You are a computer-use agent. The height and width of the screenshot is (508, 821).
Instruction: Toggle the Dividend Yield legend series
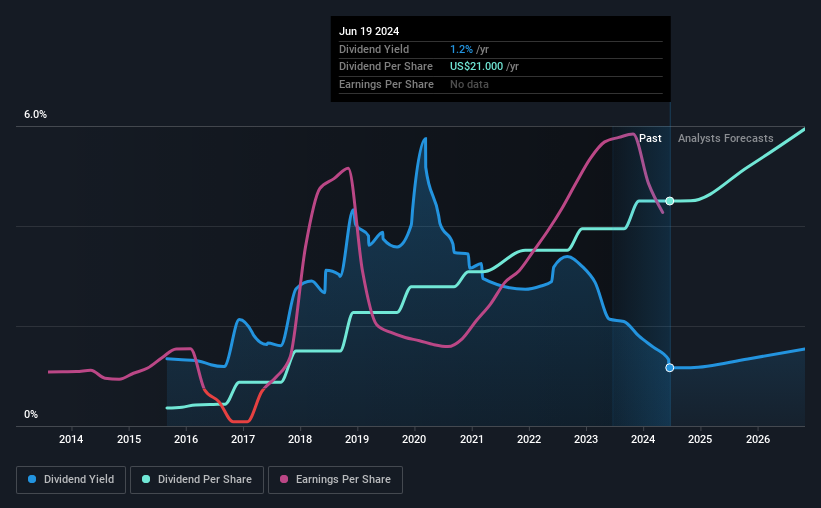click(x=71, y=480)
